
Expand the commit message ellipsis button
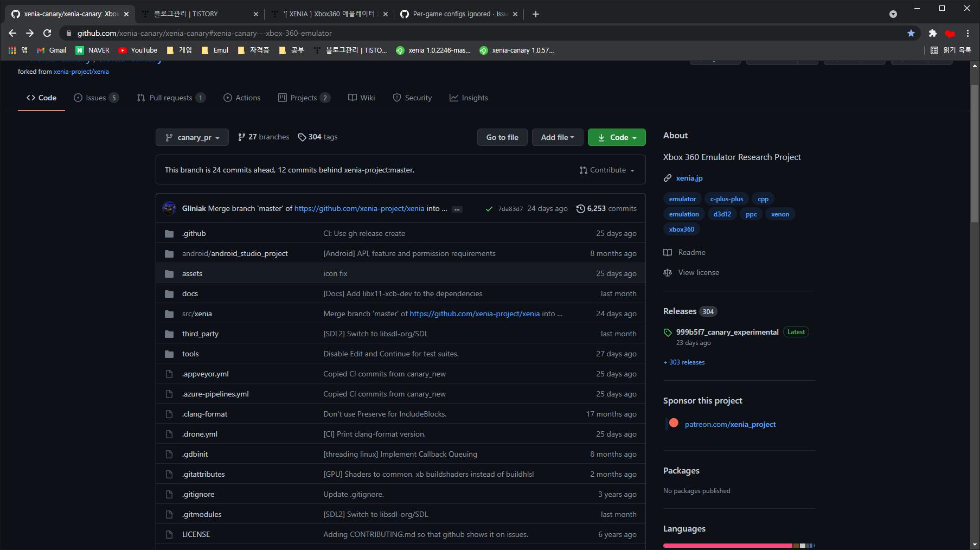(x=457, y=209)
